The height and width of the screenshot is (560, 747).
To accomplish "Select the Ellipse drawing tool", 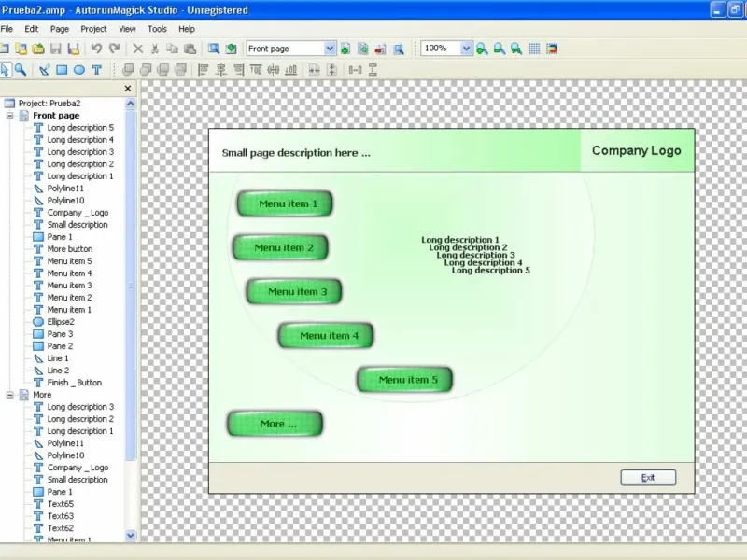I will click(79, 70).
